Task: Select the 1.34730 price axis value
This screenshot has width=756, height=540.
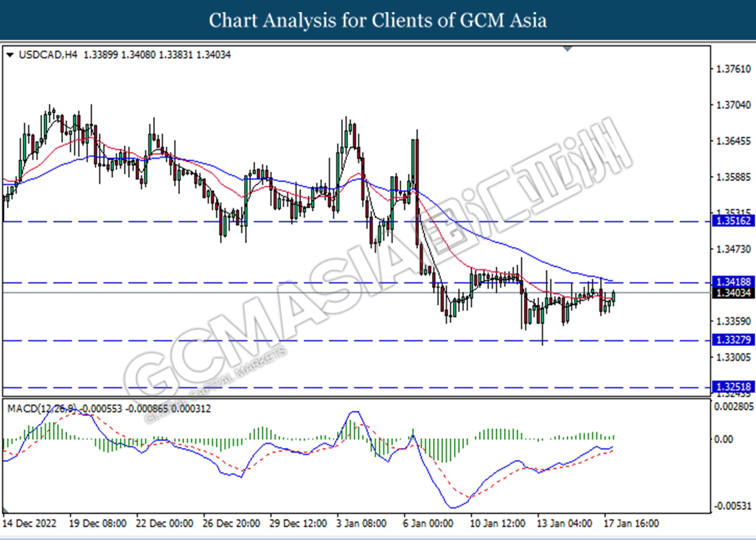Action: (x=734, y=249)
